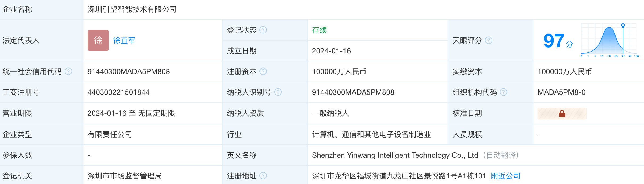Screen dimensions: 644x184
Task: Click the locked 核准日期 field
Action: [562, 114]
